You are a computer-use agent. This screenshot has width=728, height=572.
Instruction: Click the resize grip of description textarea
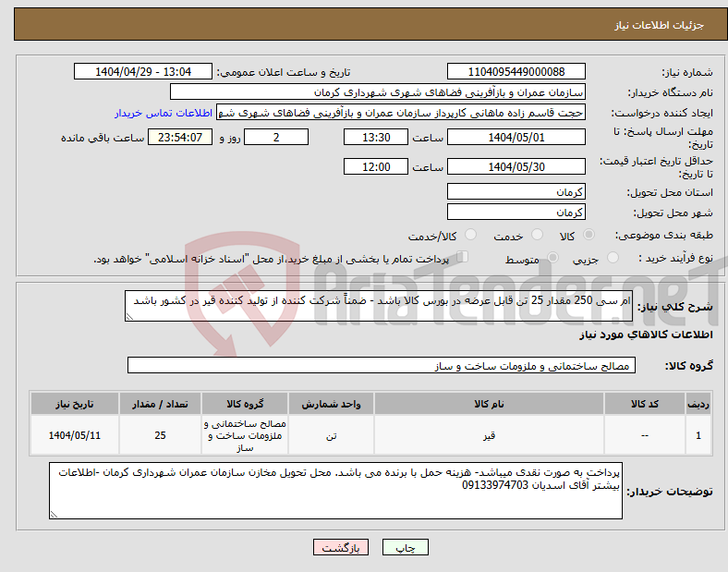129,317
